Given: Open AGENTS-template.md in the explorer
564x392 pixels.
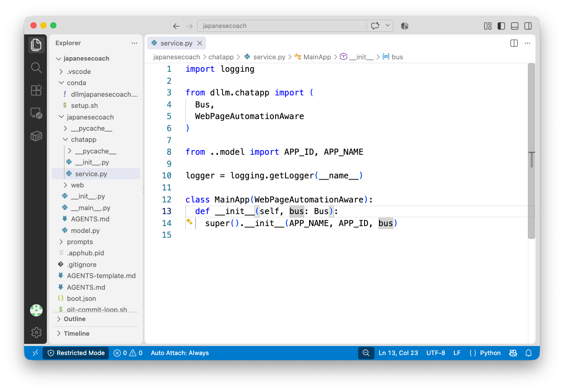Looking at the screenshot, I should coord(101,276).
